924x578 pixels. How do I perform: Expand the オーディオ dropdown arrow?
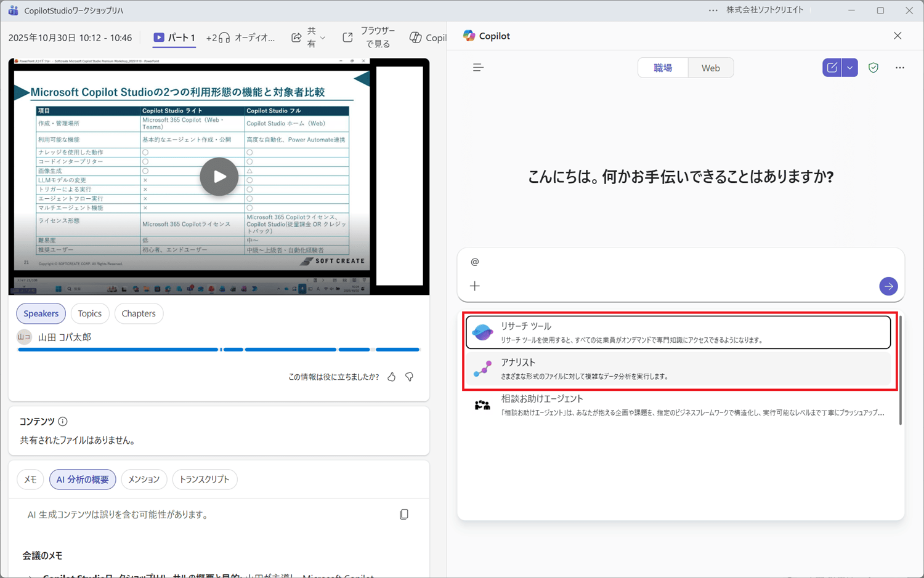click(x=271, y=37)
